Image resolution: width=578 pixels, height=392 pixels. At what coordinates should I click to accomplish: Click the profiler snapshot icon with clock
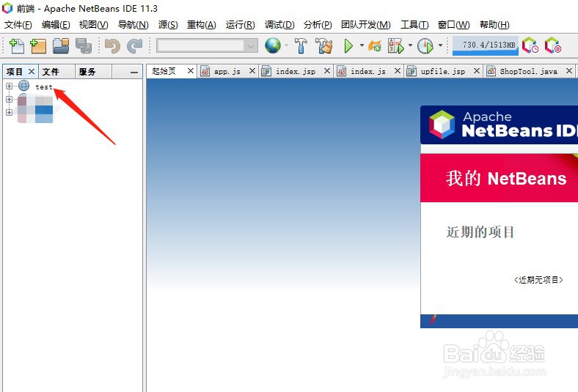[x=530, y=45]
